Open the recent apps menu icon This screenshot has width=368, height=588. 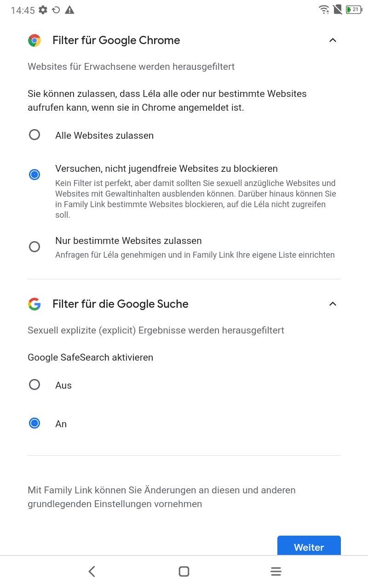[276, 571]
